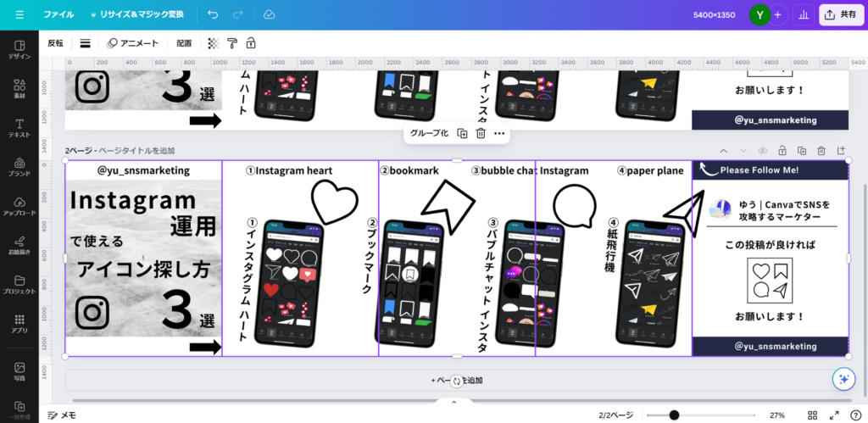Image resolution: width=868 pixels, height=423 pixels.
Task: Select the speech bubble outline graphic
Action: pos(575,206)
